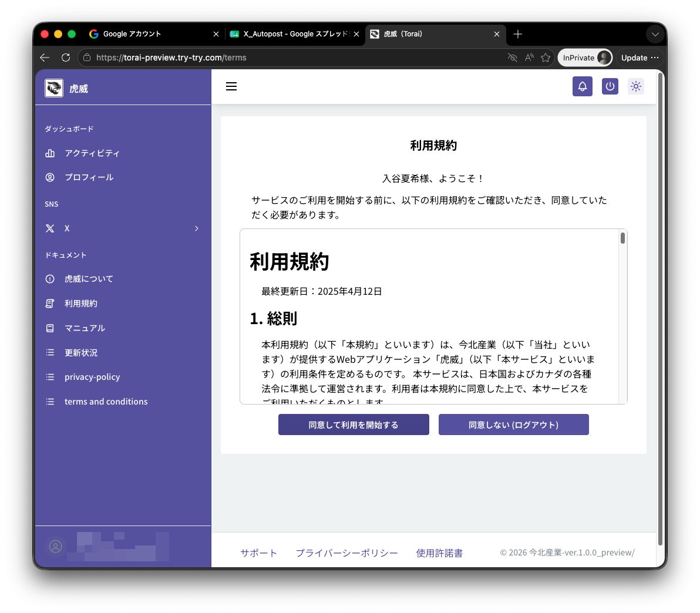The image size is (700, 613).
Task: Click the プロフィール person icon
Action: (50, 177)
